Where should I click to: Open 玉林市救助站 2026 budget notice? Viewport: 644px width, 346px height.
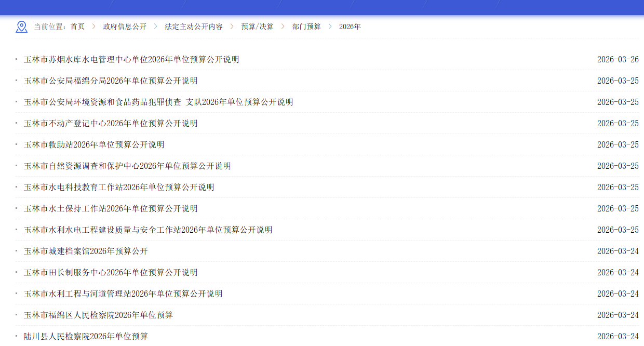(x=94, y=145)
